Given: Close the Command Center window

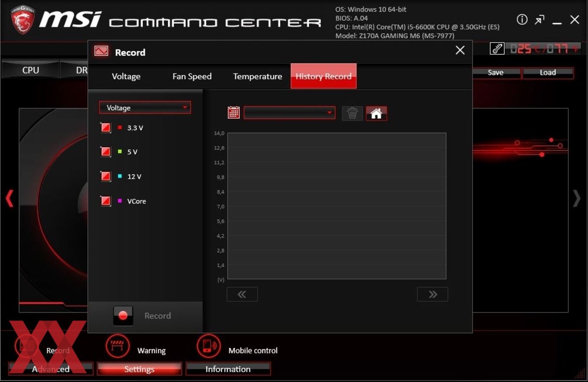Looking at the screenshot, I should click(x=575, y=19).
